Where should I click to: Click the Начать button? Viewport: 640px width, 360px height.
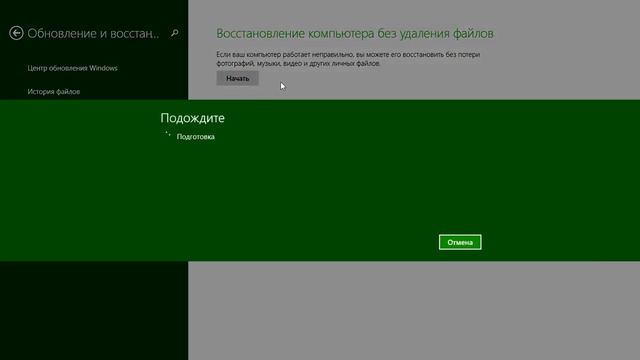coord(238,78)
